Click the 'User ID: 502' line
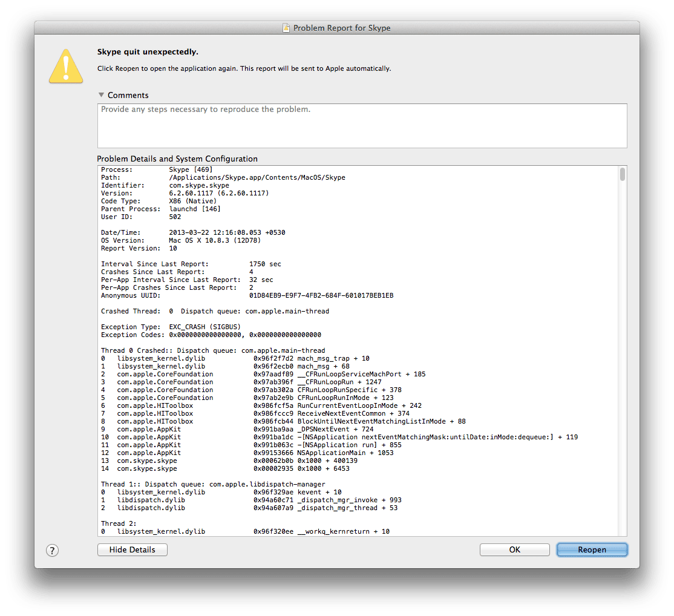Screen dimensions: 674x616 click(141, 217)
